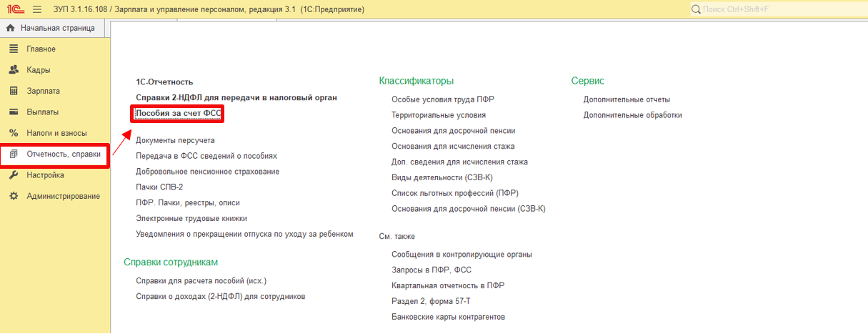Open Справки 2-НДФЛ для передачи в налоговый орган

click(x=236, y=97)
